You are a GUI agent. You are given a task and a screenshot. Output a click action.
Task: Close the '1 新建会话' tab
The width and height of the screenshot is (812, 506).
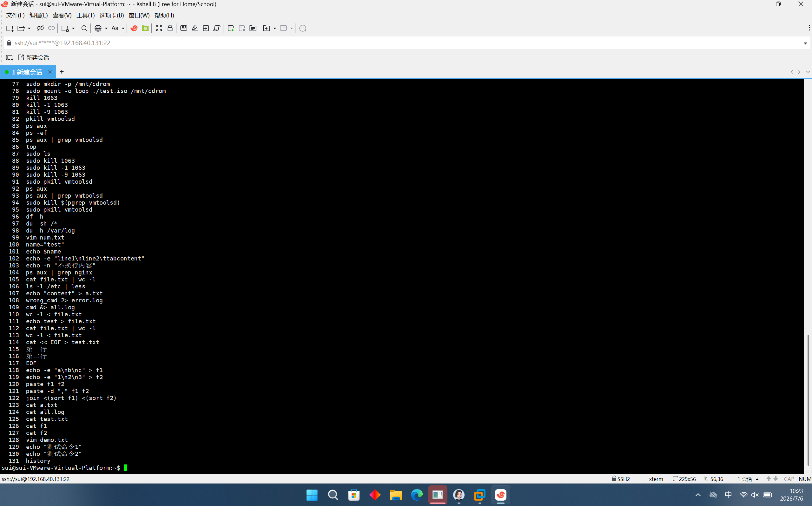pos(50,72)
